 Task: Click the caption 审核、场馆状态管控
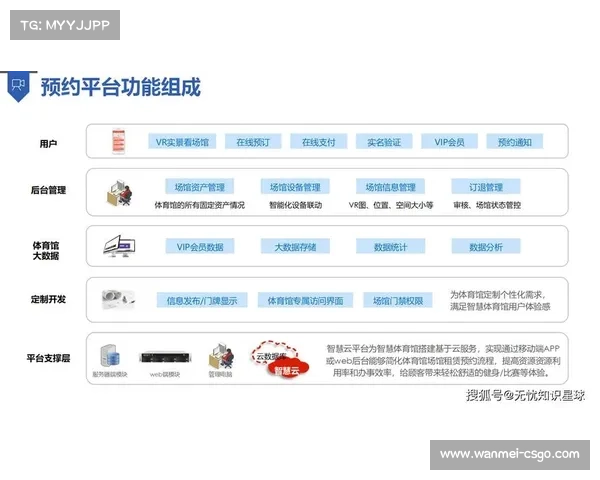pyautogui.click(x=487, y=205)
